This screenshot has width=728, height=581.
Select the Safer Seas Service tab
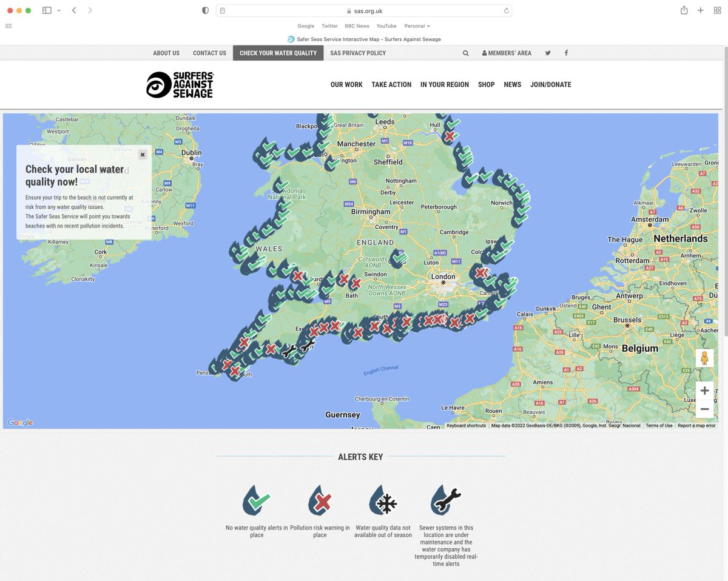tap(364, 39)
